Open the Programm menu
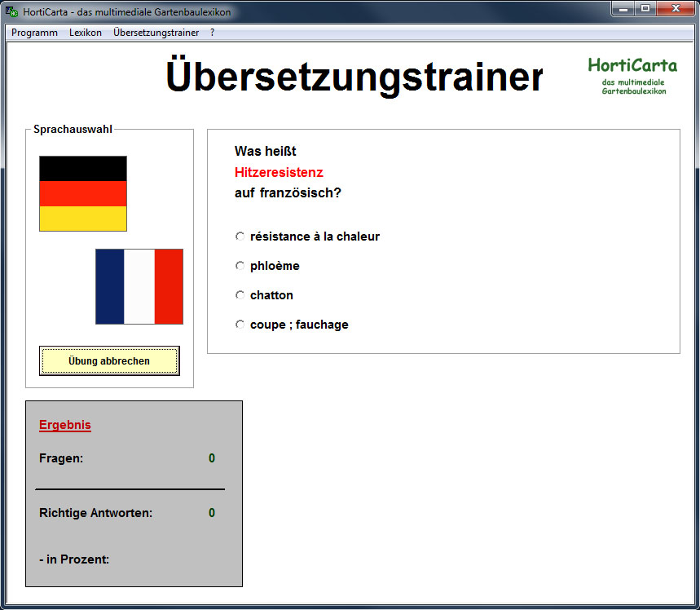700x610 pixels. click(x=34, y=33)
